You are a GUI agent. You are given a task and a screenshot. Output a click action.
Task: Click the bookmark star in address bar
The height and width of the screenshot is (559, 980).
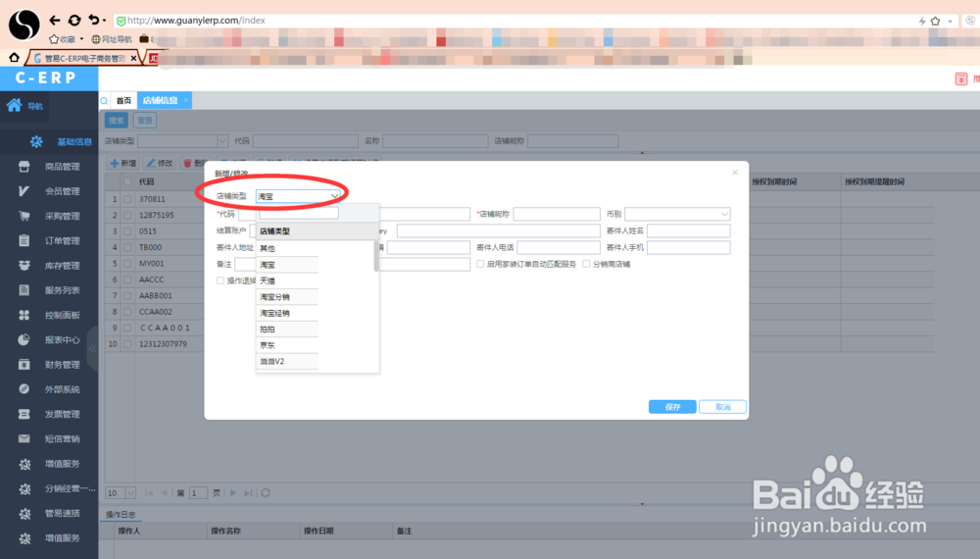[x=935, y=21]
